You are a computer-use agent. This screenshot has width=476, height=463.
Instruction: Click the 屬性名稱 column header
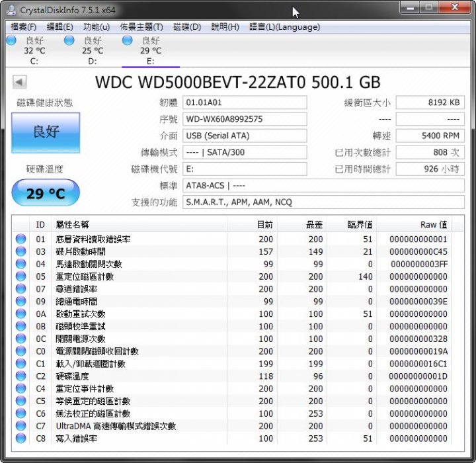pyautogui.click(x=139, y=225)
